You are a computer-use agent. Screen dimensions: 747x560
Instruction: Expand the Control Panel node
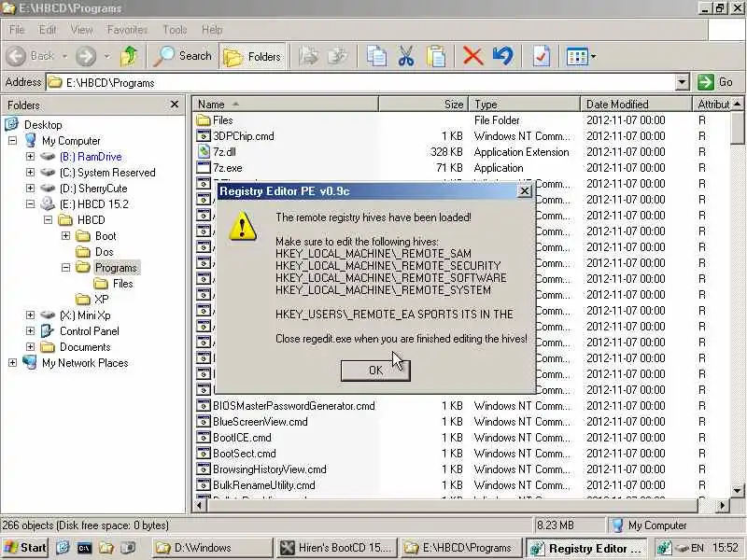tap(30, 331)
